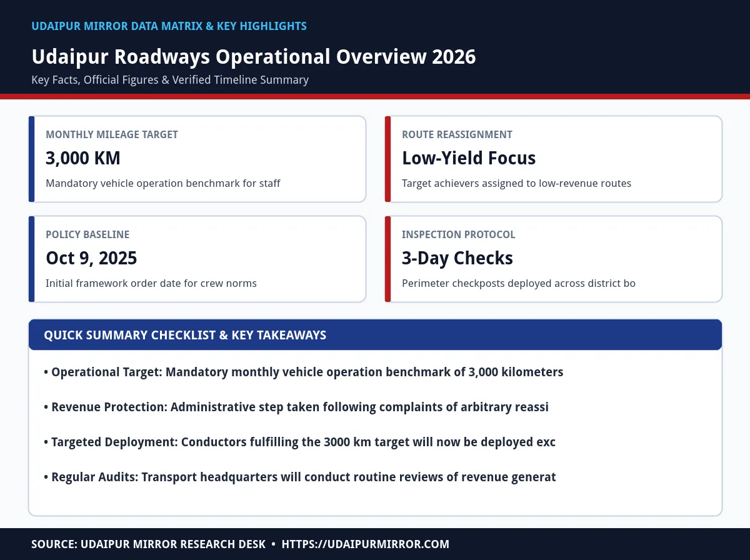Select the 'Udaipur Roadways Operational Overview 2026' title
750x560 pixels.
click(x=254, y=57)
